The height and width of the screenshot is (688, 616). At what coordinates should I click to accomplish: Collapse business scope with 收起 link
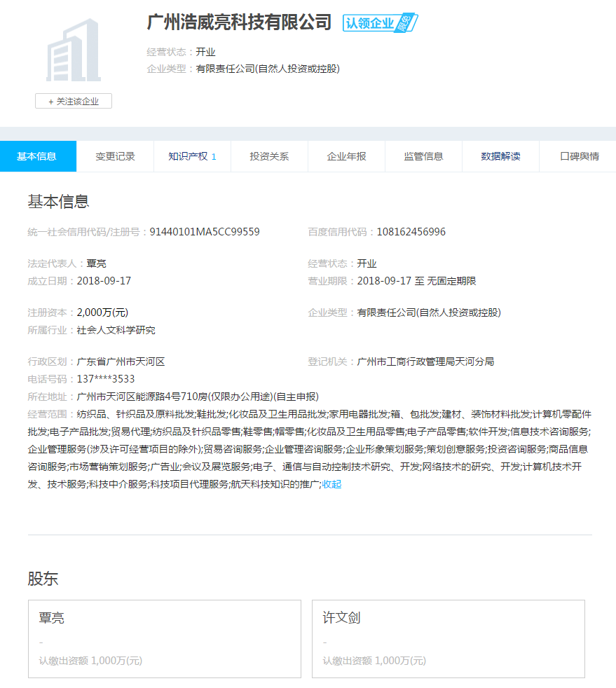point(331,484)
